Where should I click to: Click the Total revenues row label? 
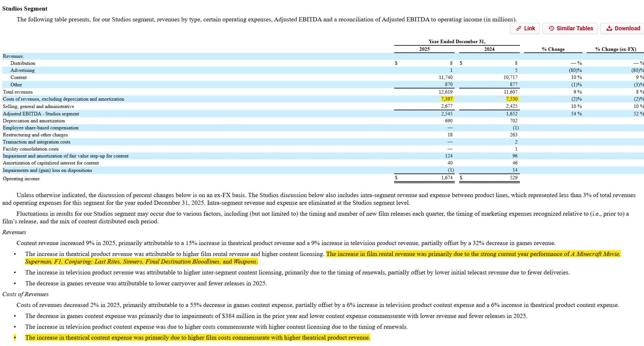coord(18,92)
